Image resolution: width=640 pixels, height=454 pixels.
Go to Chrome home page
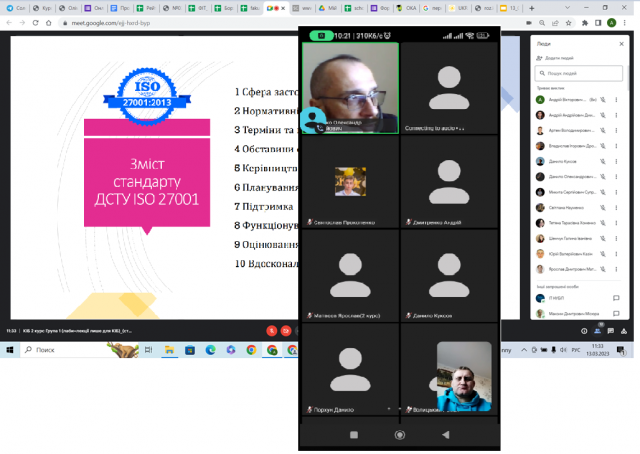tap(49, 23)
